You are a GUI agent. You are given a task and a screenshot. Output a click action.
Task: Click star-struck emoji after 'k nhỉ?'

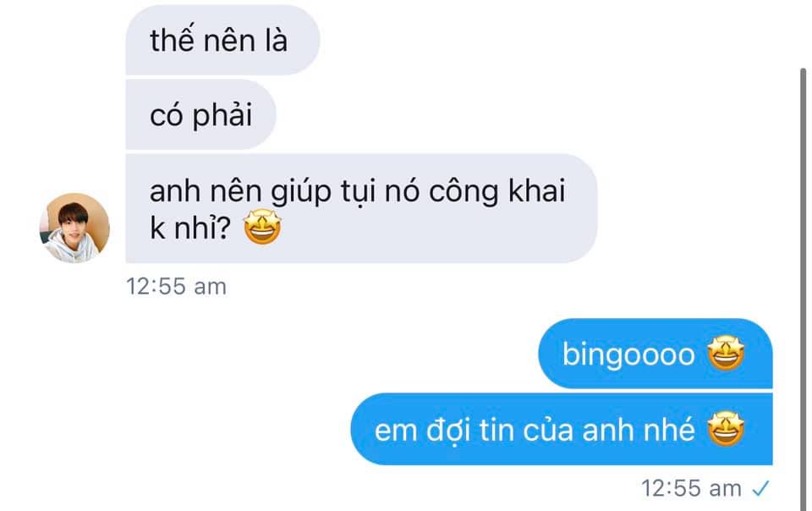point(262,227)
